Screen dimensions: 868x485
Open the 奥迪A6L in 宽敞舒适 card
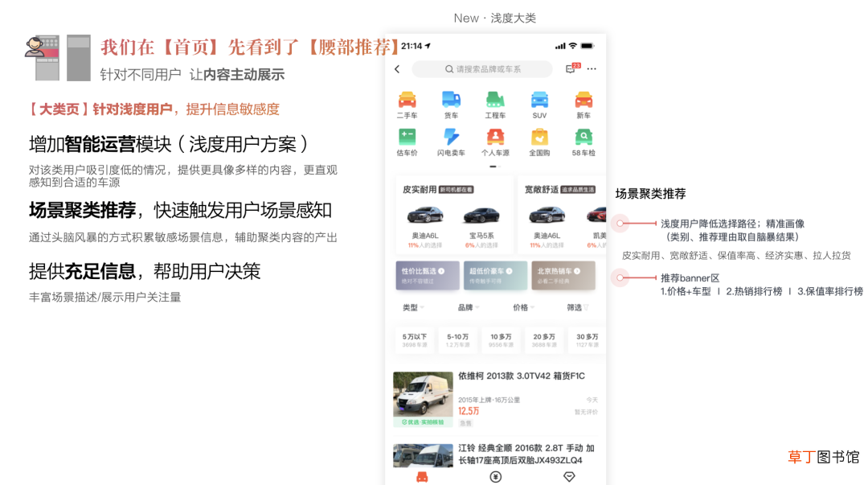click(547, 225)
